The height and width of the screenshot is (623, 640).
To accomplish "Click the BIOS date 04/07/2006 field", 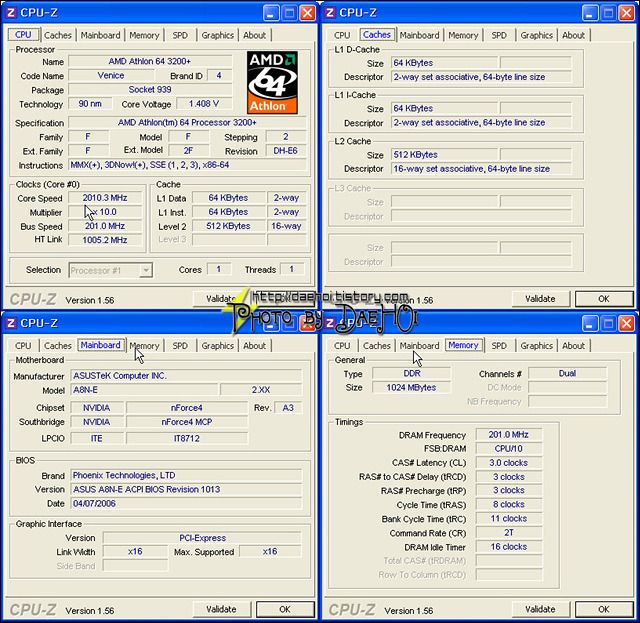I will (x=186, y=503).
